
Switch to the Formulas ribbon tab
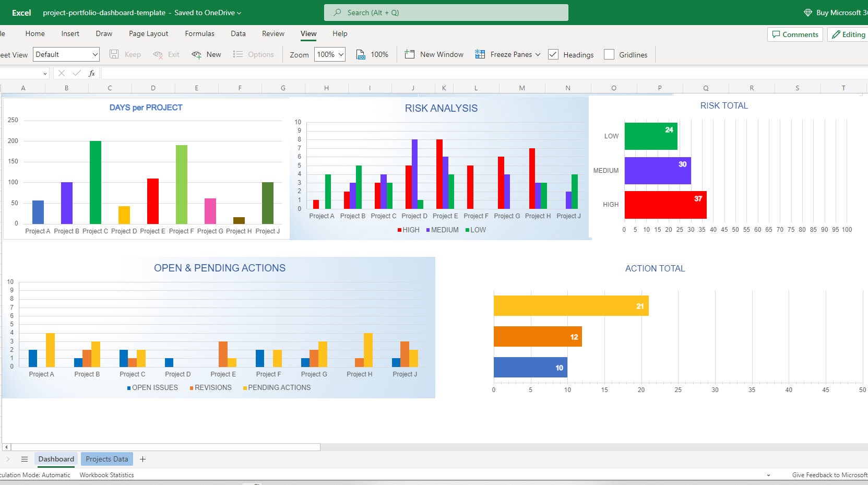coord(199,33)
